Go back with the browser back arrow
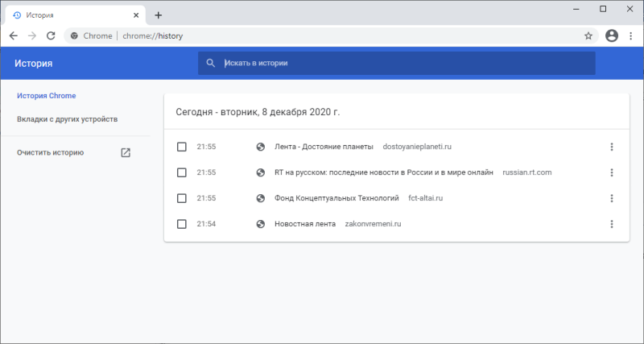Screen dimensions: 644x344 pyautogui.click(x=14, y=35)
